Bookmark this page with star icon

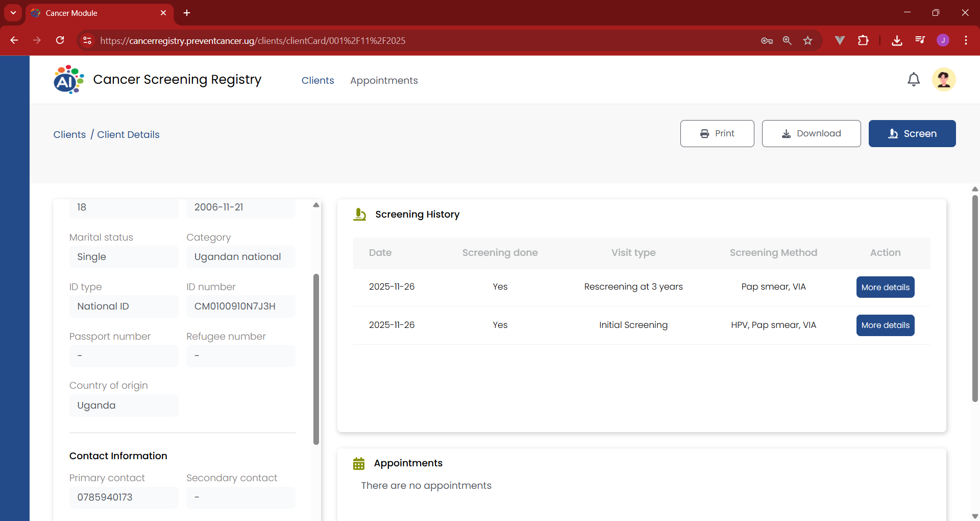pyautogui.click(x=807, y=40)
